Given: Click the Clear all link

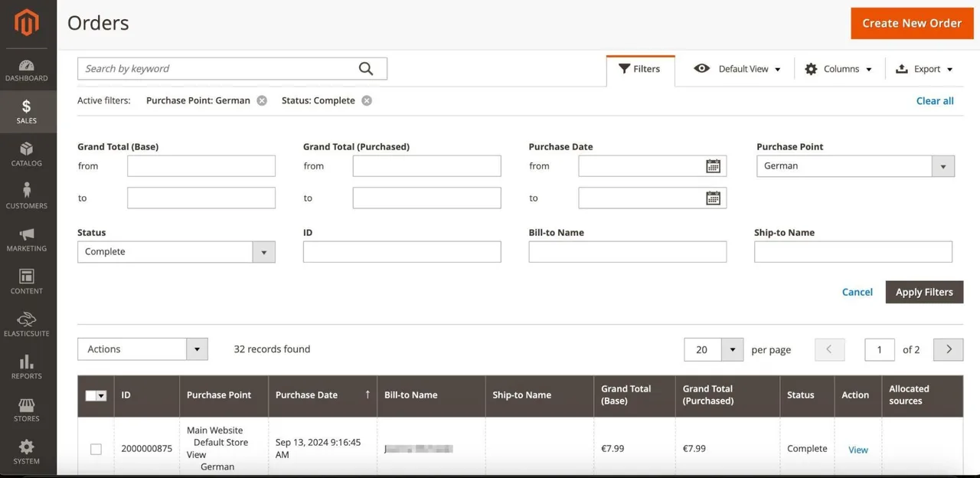Looking at the screenshot, I should coord(935,101).
